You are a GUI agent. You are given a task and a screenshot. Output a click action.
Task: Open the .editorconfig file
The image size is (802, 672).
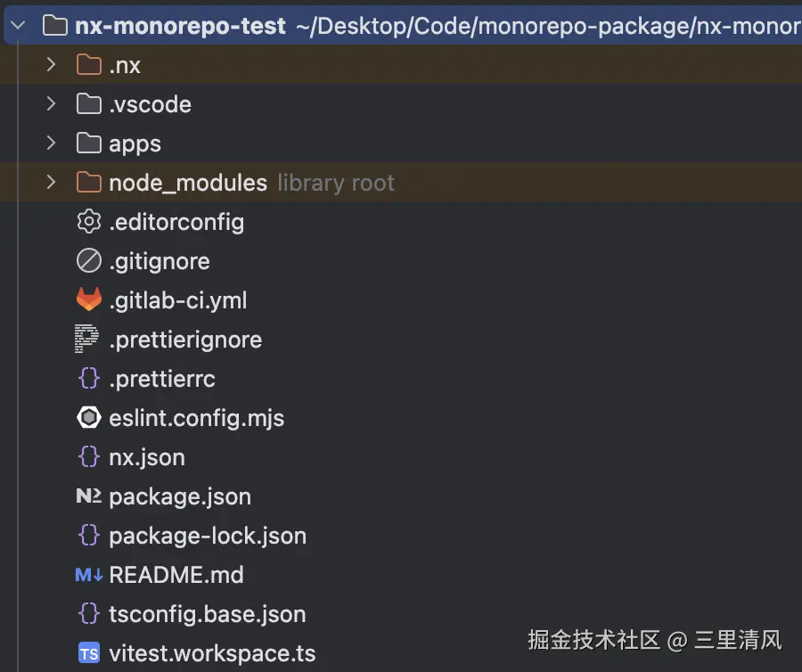(176, 223)
